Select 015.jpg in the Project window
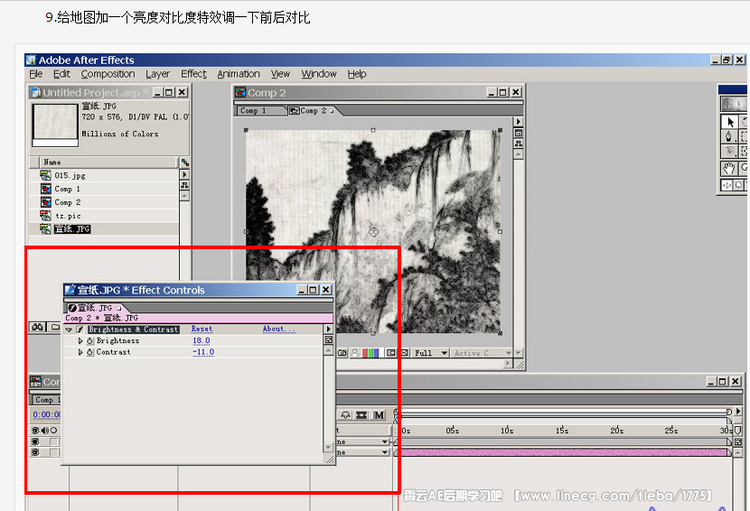 [x=70, y=176]
